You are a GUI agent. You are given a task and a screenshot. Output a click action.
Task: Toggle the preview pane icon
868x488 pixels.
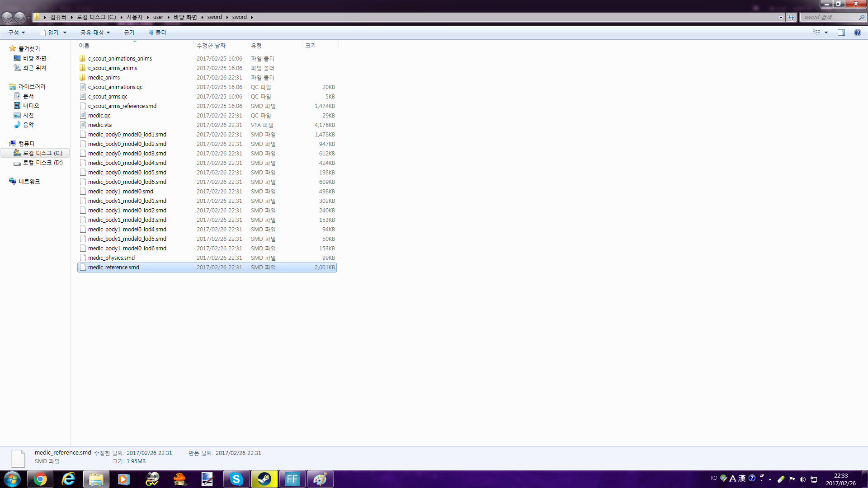pos(841,33)
